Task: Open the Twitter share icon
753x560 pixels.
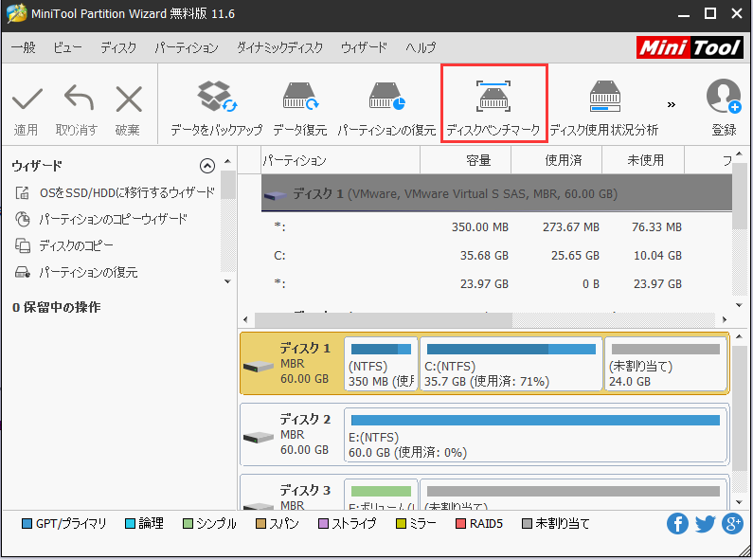Action: pyautogui.click(x=705, y=523)
